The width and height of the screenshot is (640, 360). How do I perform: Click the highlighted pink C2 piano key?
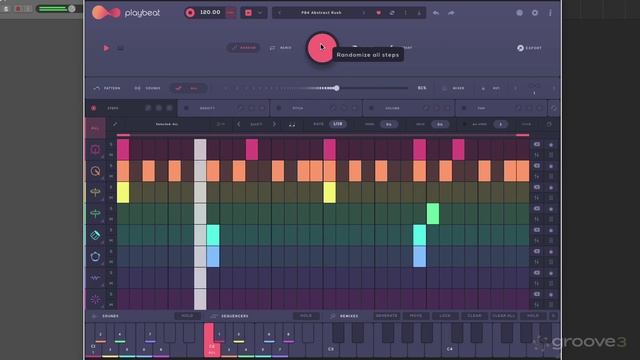pos(211,340)
